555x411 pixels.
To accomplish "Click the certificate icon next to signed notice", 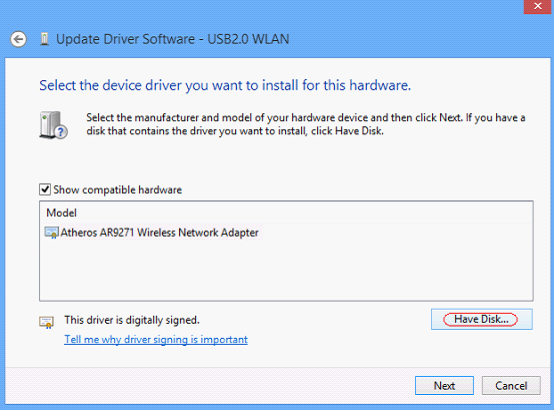I will 46,322.
